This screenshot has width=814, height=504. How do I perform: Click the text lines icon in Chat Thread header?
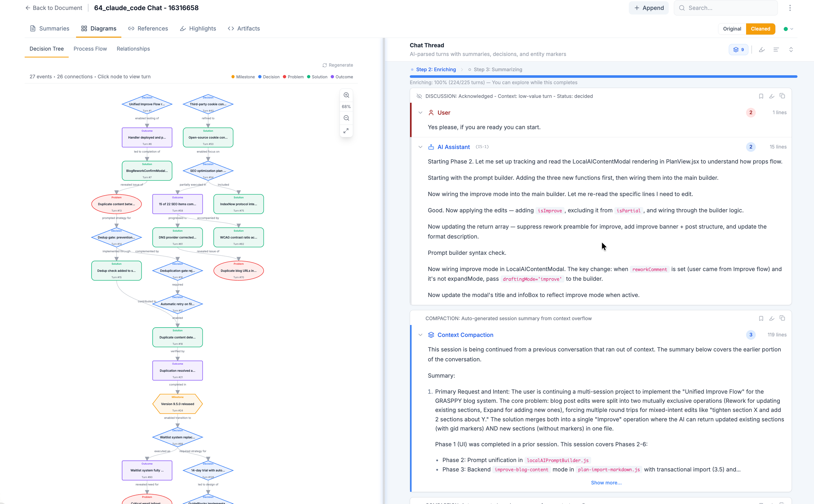776,50
